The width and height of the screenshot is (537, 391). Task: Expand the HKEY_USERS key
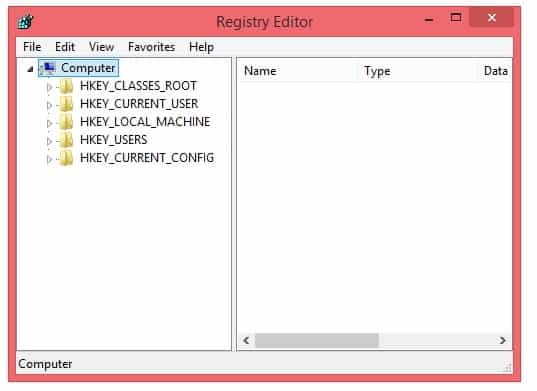click(49, 141)
